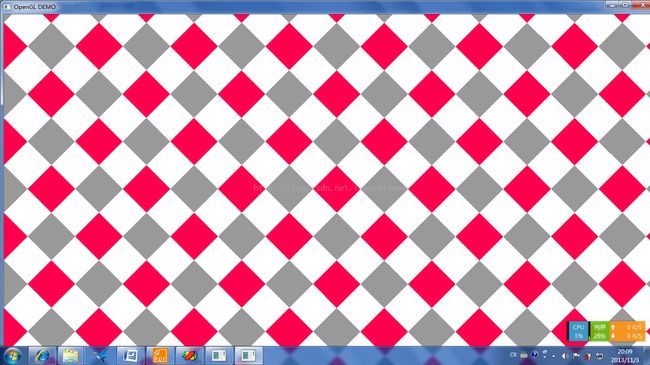
Task: Click the green memory 26% monitor widget
Action: [x=599, y=331]
